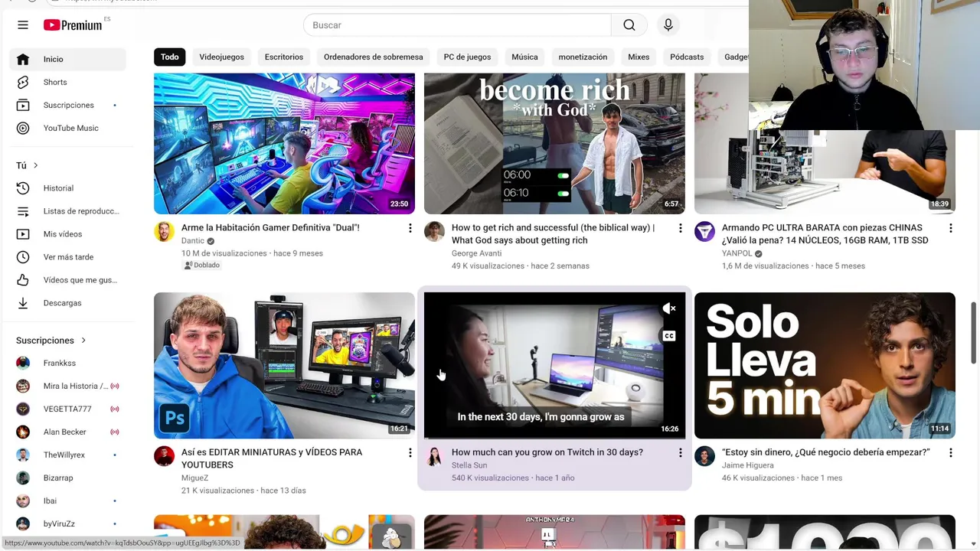This screenshot has height=551, width=980.
Task: Click the George Avanti channel name
Action: [x=476, y=253]
